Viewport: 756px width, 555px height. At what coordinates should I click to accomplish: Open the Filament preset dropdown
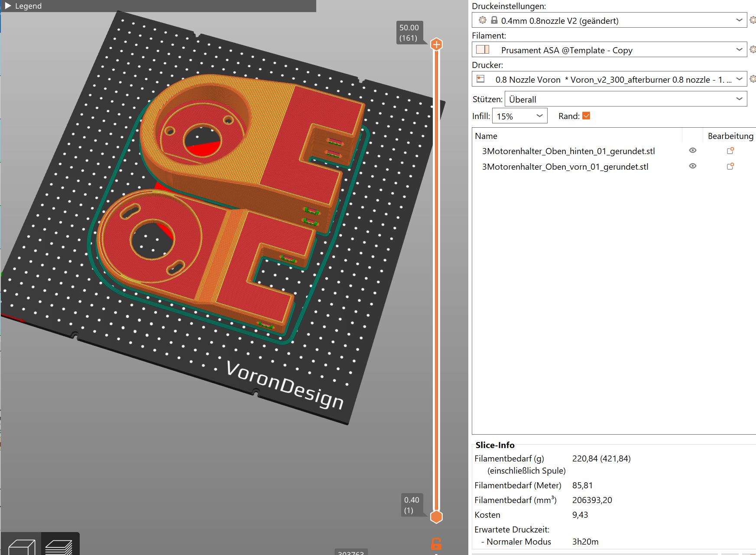pos(739,50)
